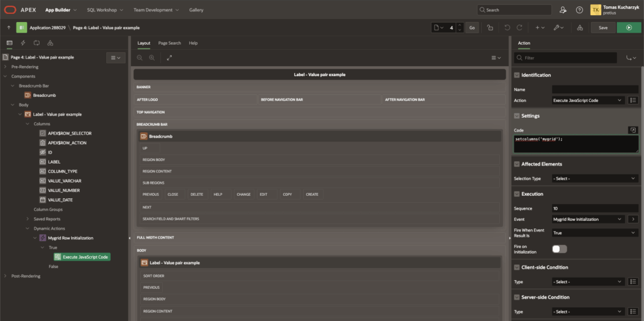644x321 pixels.
Task: Switch to the Processing tab icon
Action: point(36,43)
